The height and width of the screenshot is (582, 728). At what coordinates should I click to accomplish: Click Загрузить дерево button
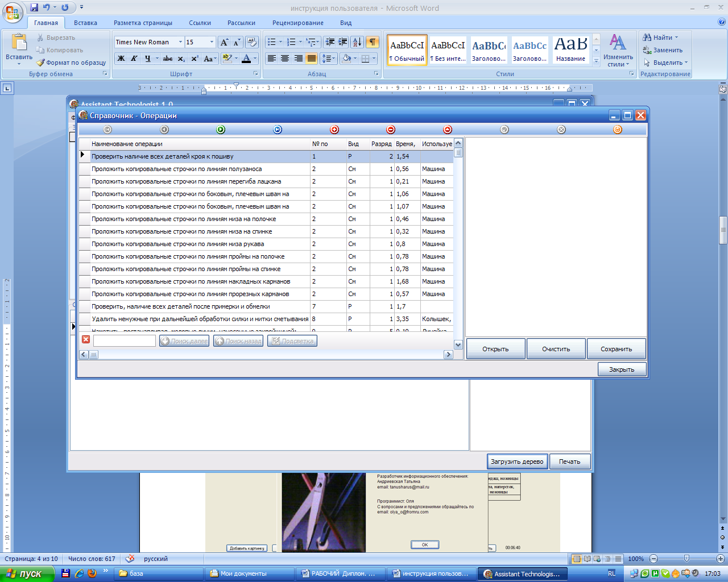click(x=517, y=462)
